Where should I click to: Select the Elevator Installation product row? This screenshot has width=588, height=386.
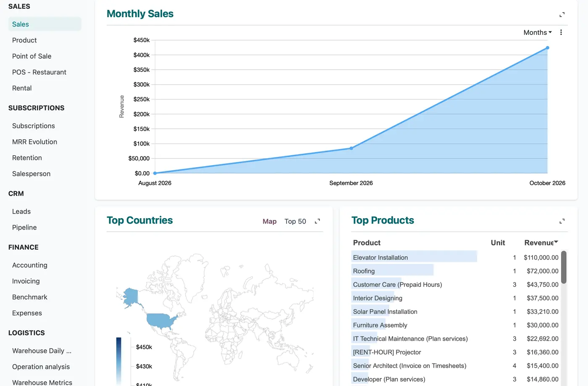point(456,257)
